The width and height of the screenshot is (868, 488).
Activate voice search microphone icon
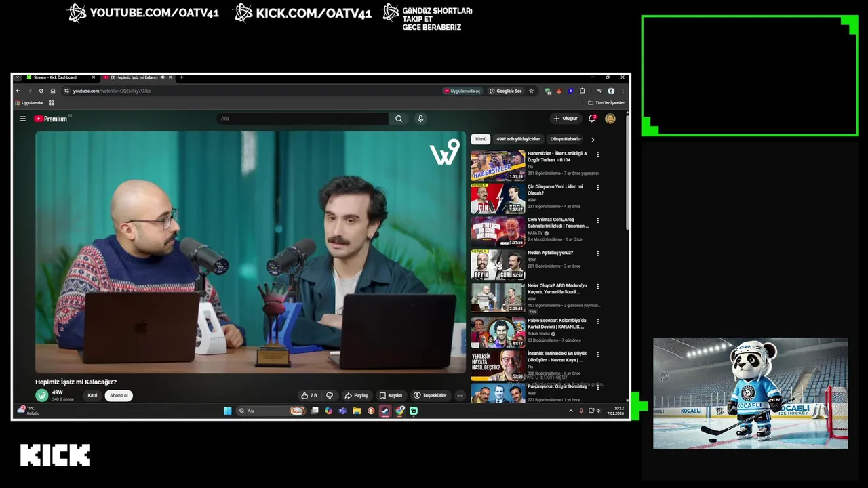pyautogui.click(x=420, y=119)
